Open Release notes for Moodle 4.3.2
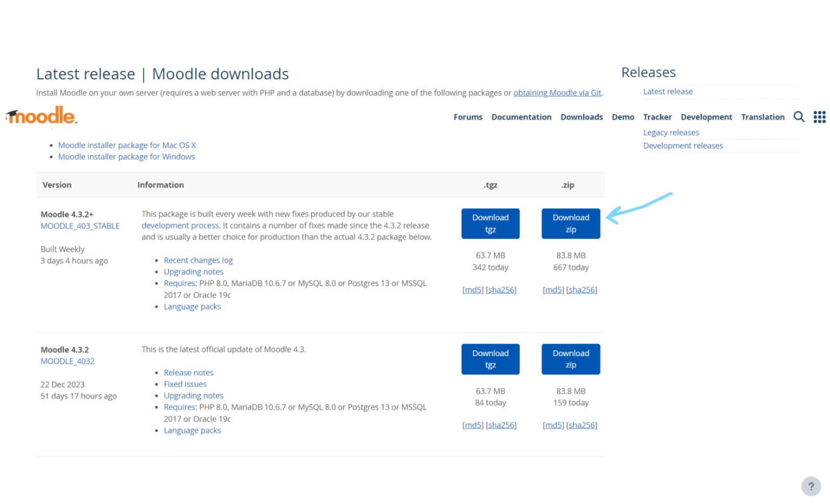The height and width of the screenshot is (504, 830). click(188, 373)
